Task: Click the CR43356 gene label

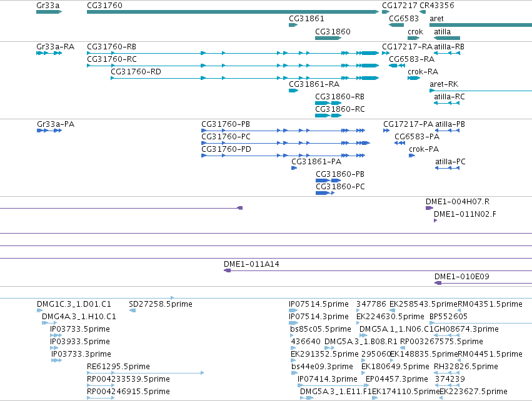Action: (436, 6)
